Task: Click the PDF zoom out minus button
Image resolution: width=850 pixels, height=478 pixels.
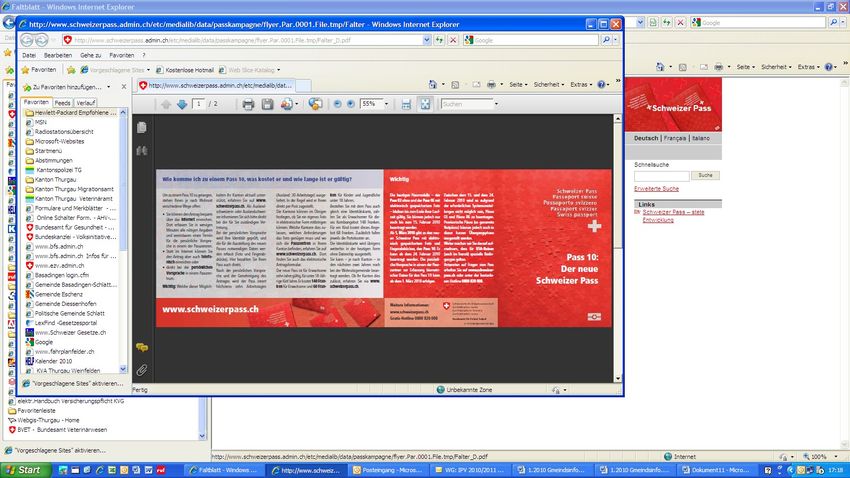Action: (x=336, y=104)
